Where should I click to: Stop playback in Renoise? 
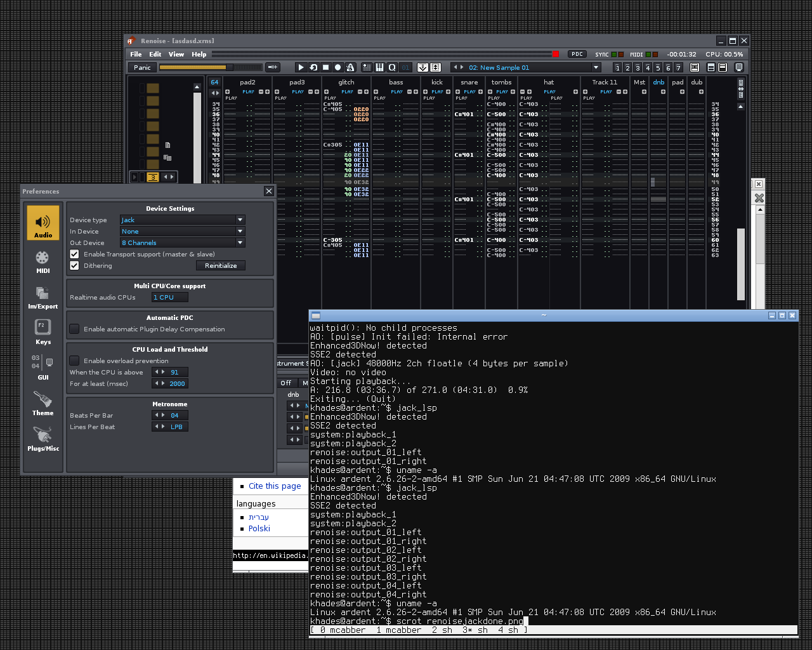325,67
